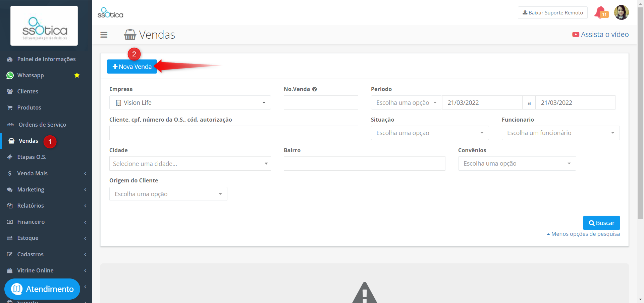
Task: Click the Relatórios copy icon
Action: point(10,206)
